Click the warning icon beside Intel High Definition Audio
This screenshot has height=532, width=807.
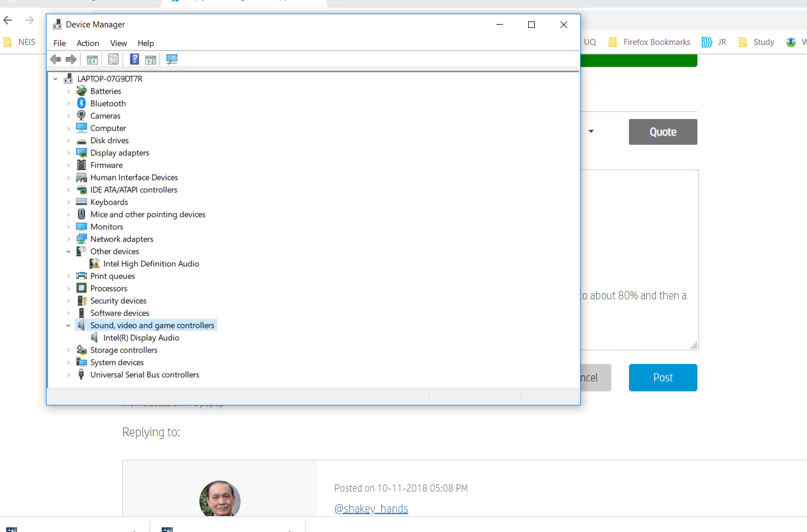click(94, 264)
